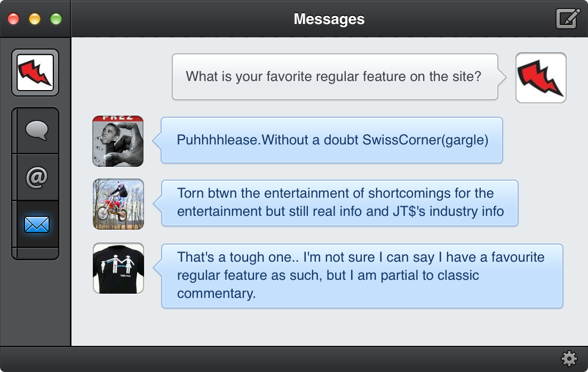View the black t-shirt avatar profile
588x372 pixels.
point(118,268)
